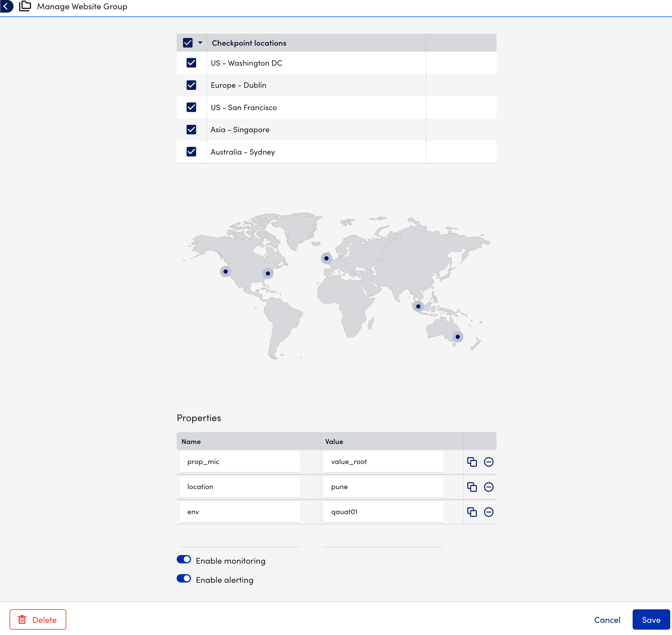Click the copy icon for env property

(x=471, y=511)
